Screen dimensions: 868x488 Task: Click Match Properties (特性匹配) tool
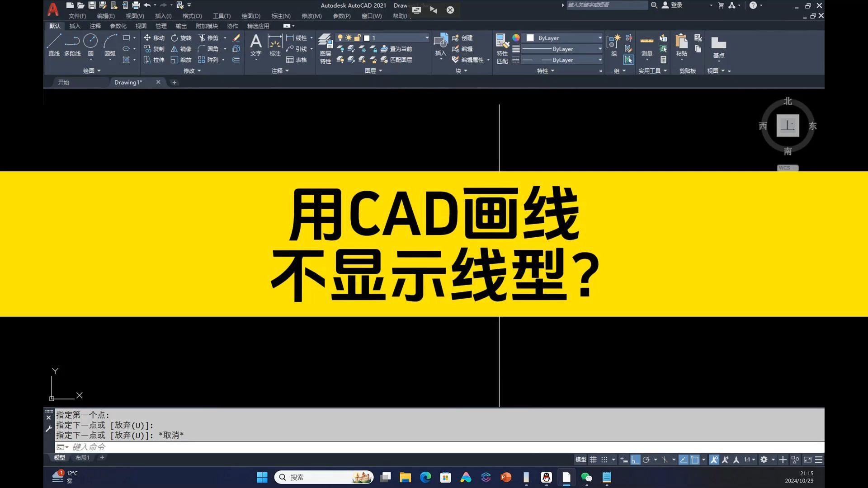point(502,49)
